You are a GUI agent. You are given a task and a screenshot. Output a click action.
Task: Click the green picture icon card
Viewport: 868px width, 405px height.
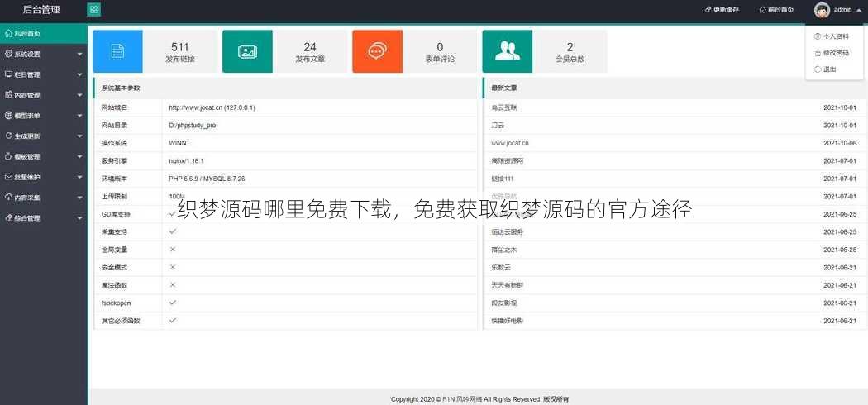[247, 51]
